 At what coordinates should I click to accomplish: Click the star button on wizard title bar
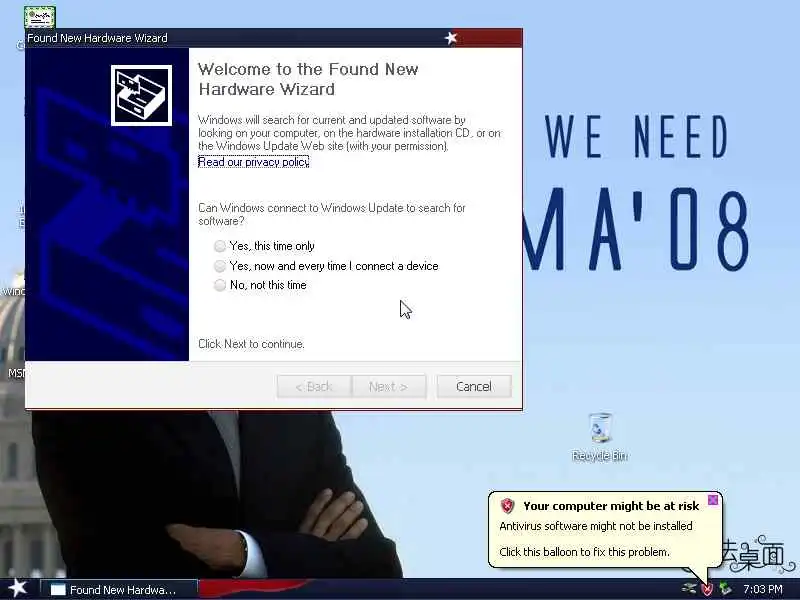point(451,38)
